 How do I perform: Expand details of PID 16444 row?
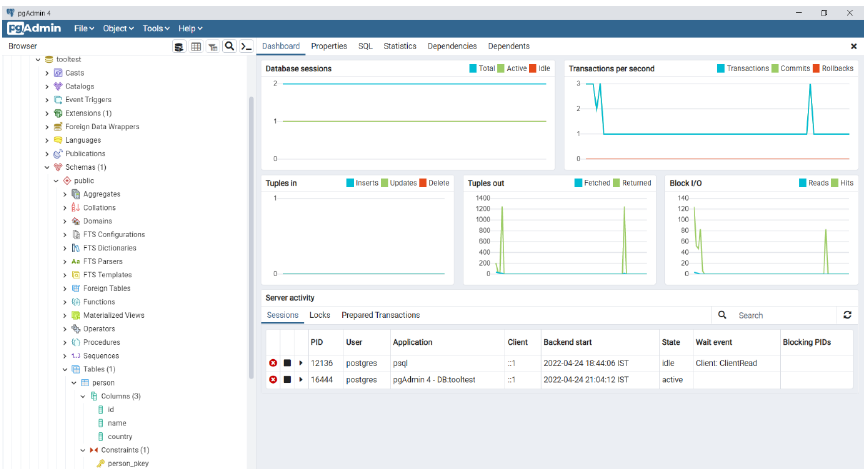coord(301,380)
